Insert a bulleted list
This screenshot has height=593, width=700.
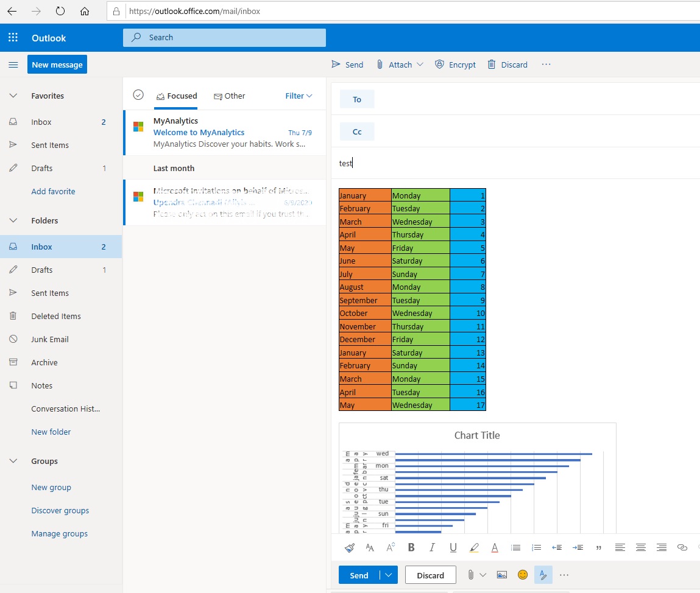[515, 547]
